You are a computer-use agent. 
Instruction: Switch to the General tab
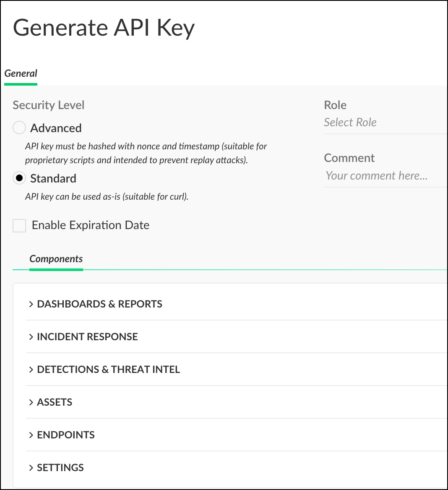(x=21, y=73)
